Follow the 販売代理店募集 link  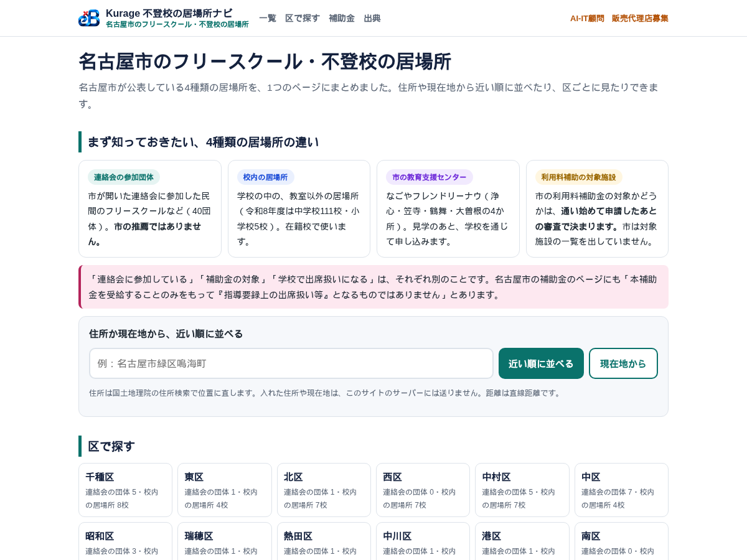[x=640, y=18]
